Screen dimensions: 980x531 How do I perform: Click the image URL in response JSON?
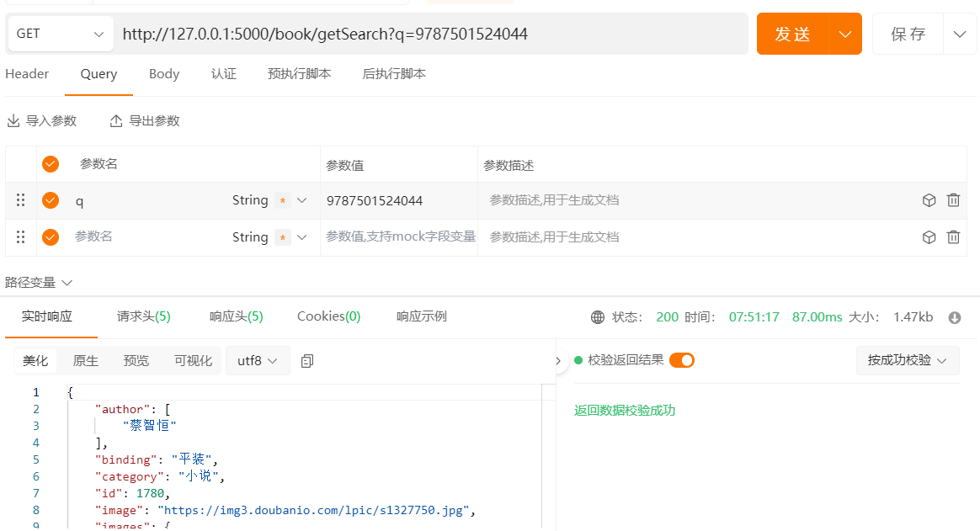click(313, 511)
